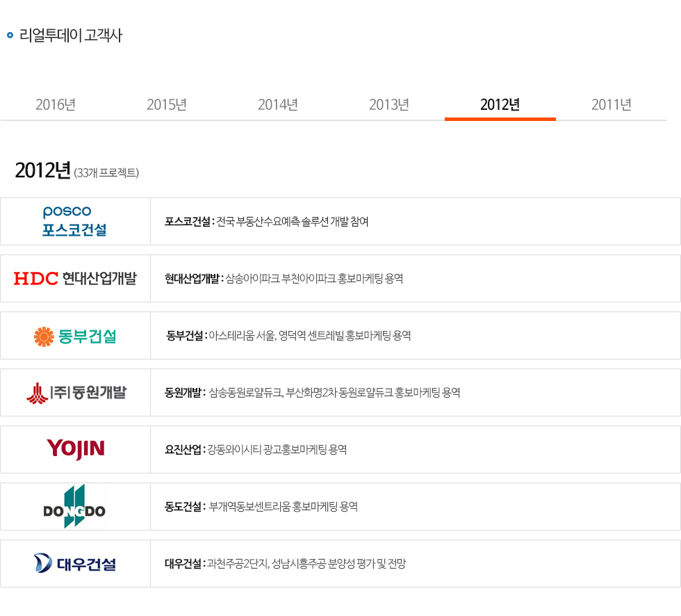The width and height of the screenshot is (681, 616).
Task: Select the 2014년 tab
Action: 278,105
